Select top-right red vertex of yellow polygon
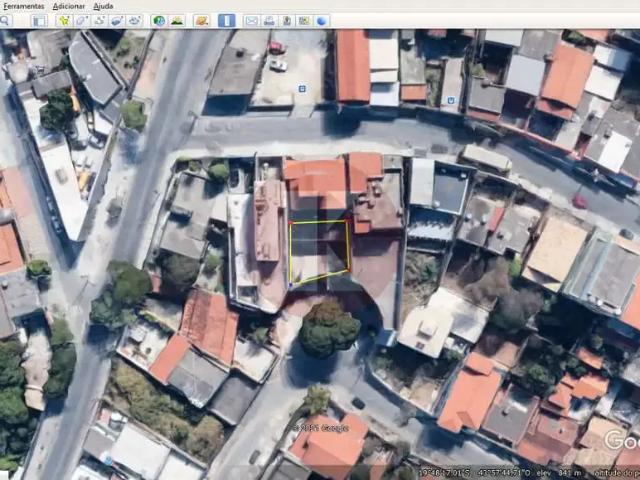 347,221
